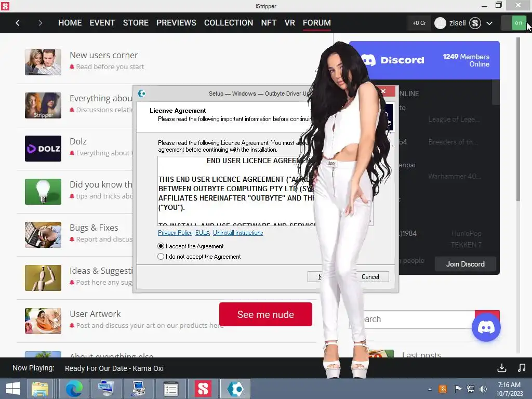Image resolution: width=532 pixels, height=399 pixels.
Task: Open the VR section
Action: 289,23
